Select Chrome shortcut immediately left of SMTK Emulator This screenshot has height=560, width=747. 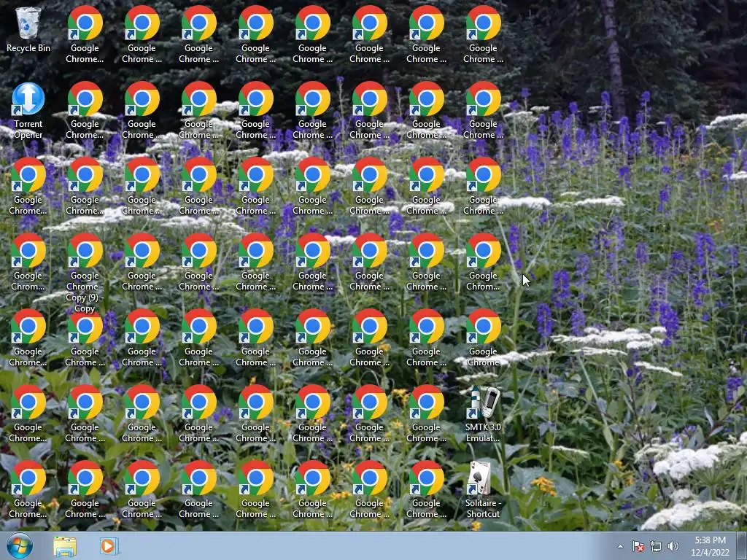[426, 414]
